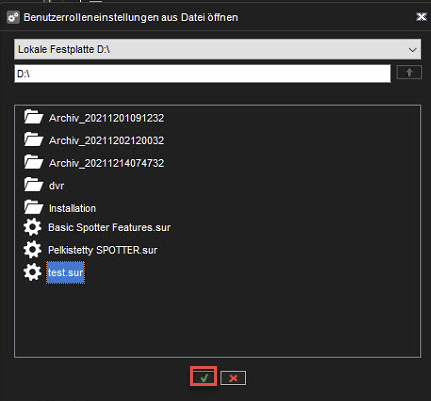
Task: Click the dvr folder icon
Action: click(x=33, y=184)
